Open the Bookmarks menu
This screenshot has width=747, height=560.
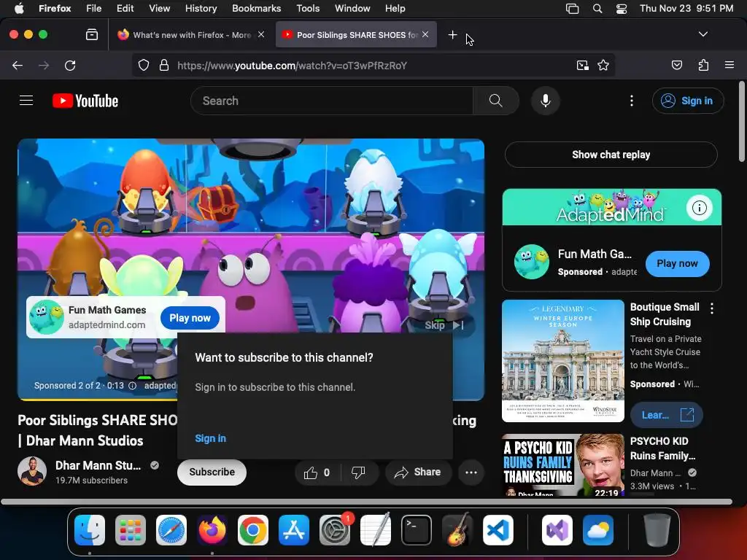[256, 8]
